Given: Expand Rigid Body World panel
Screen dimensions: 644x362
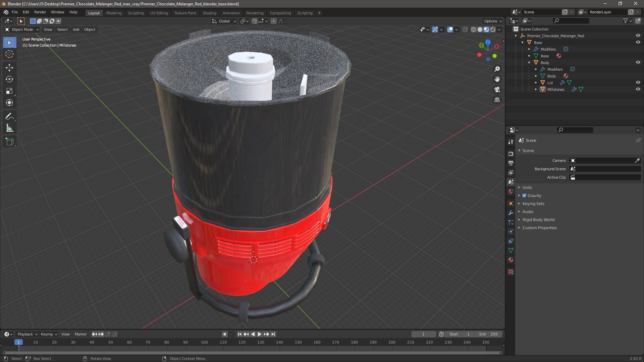Looking at the screenshot, I should tap(538, 220).
